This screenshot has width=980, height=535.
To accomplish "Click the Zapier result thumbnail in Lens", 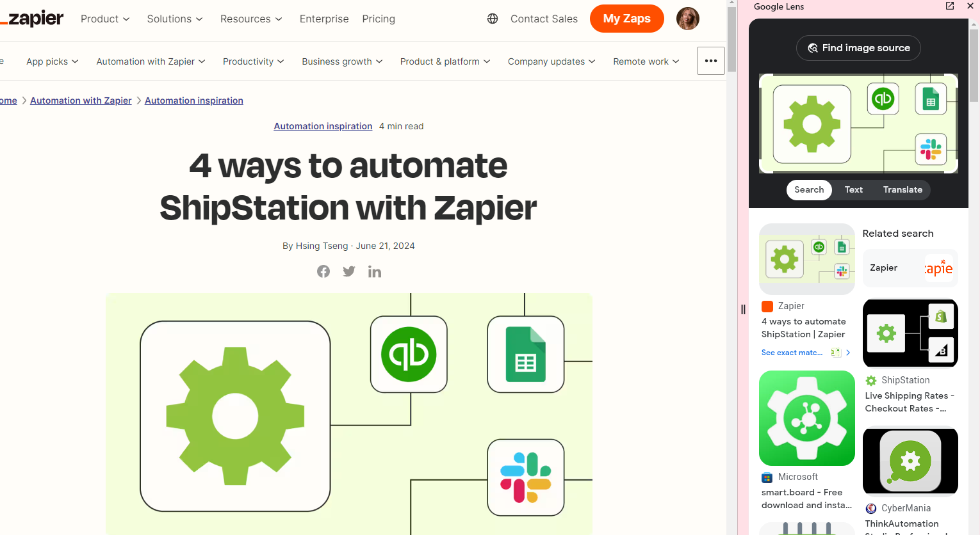I will point(807,259).
